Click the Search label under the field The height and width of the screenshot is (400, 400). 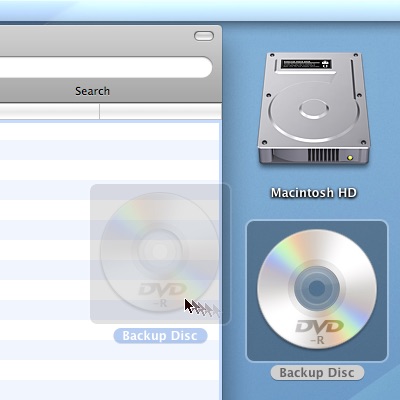coord(92,91)
